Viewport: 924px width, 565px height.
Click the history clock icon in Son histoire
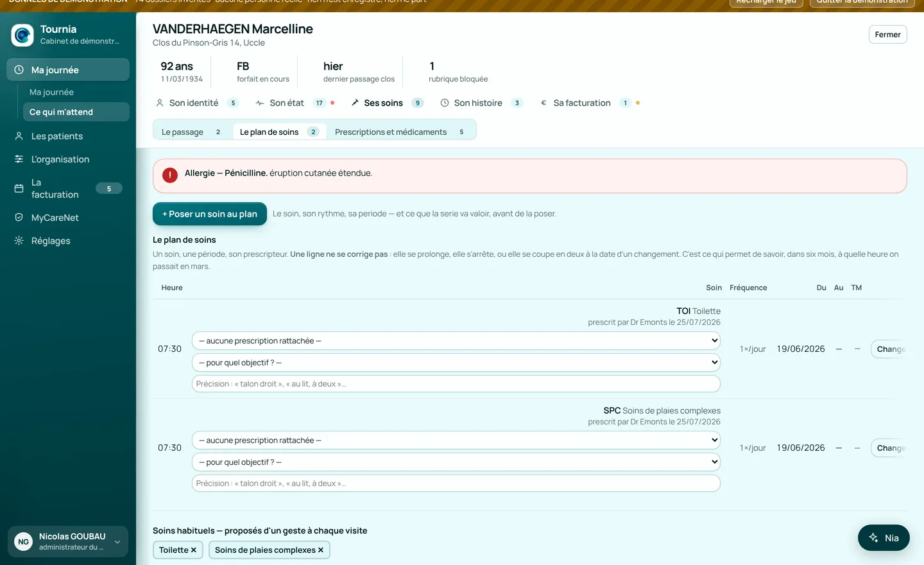(445, 103)
